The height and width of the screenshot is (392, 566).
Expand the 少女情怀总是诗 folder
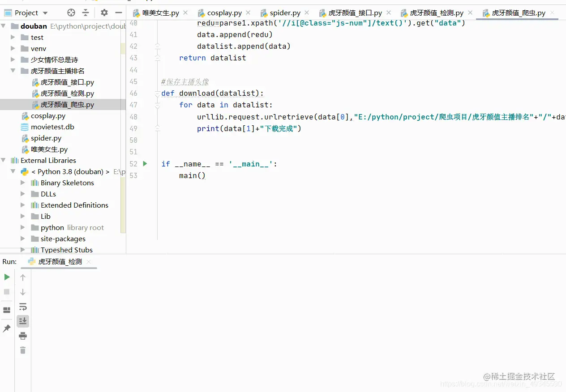click(x=13, y=60)
